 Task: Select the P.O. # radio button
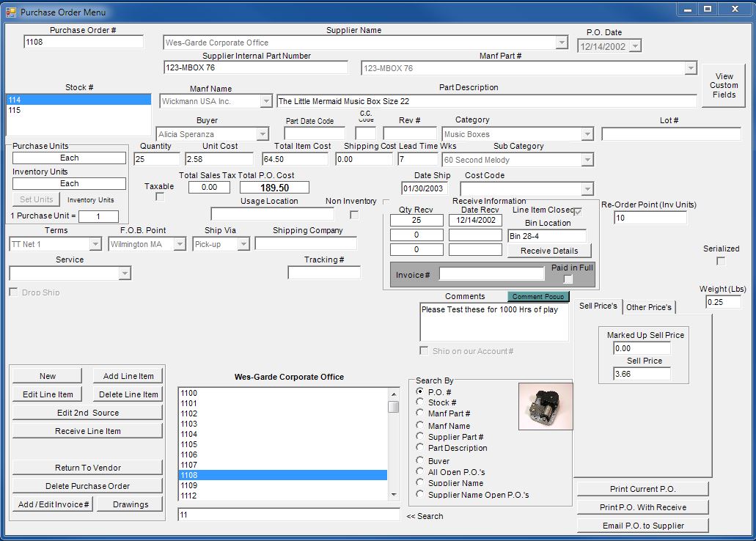click(x=420, y=391)
